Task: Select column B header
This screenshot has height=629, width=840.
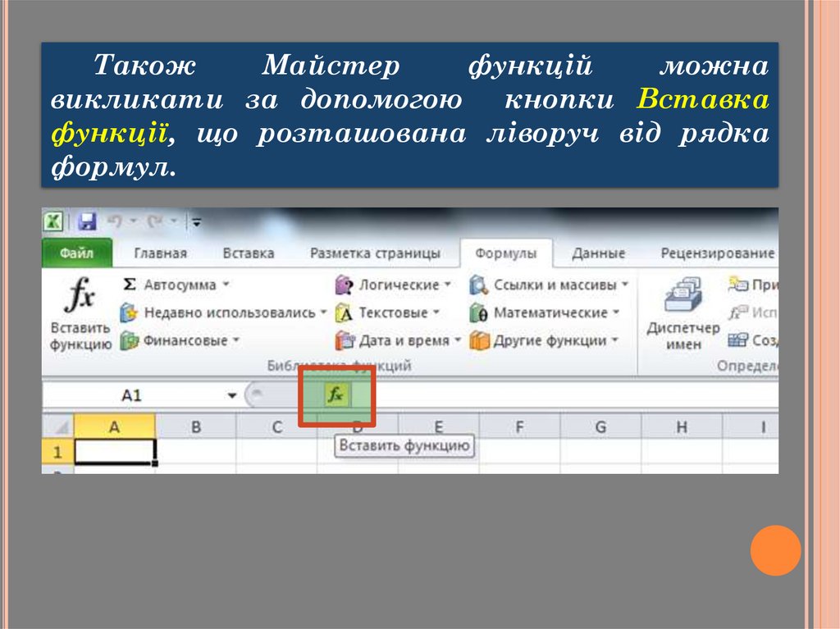Action: 196,427
